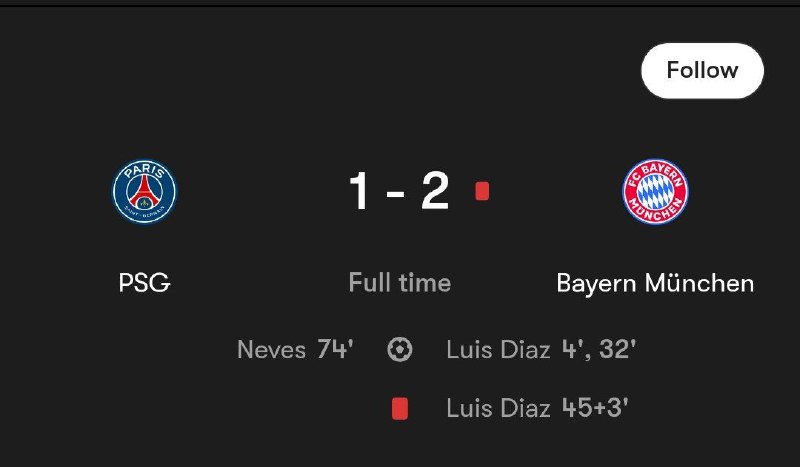Open the PSG team name link
The height and width of the screenshot is (467, 800).
144,283
